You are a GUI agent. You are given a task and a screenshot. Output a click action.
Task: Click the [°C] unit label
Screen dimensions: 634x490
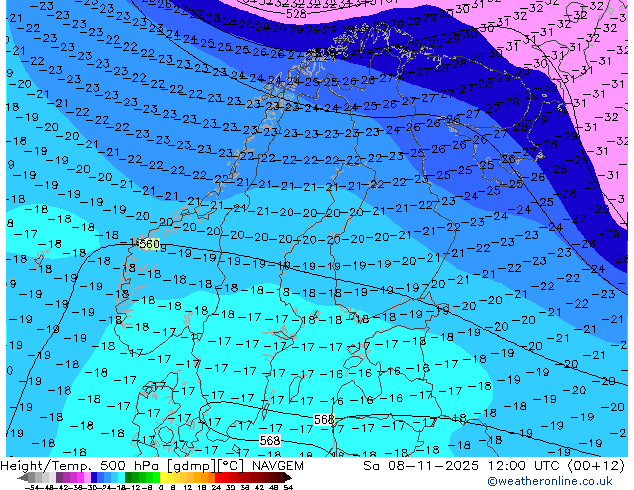[231, 466]
